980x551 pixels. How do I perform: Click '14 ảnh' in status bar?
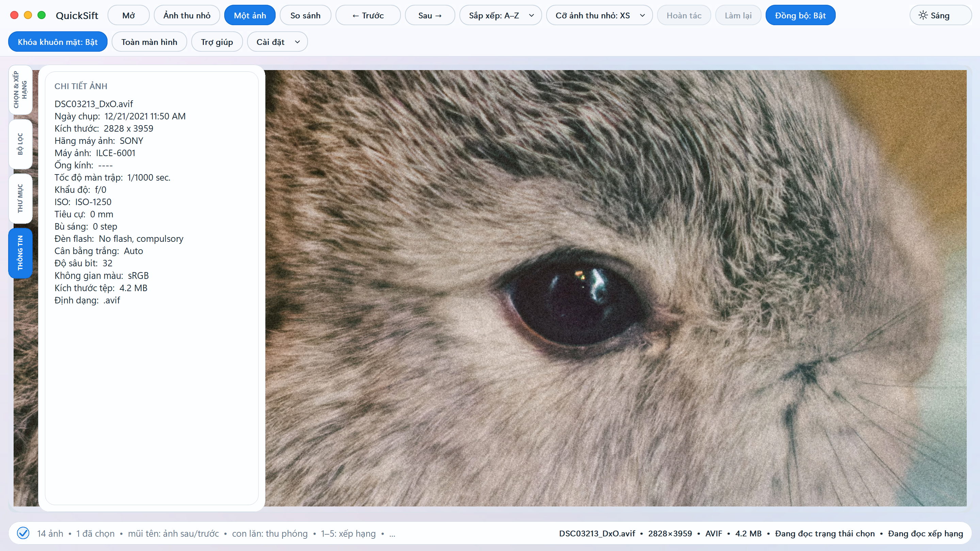point(50,533)
